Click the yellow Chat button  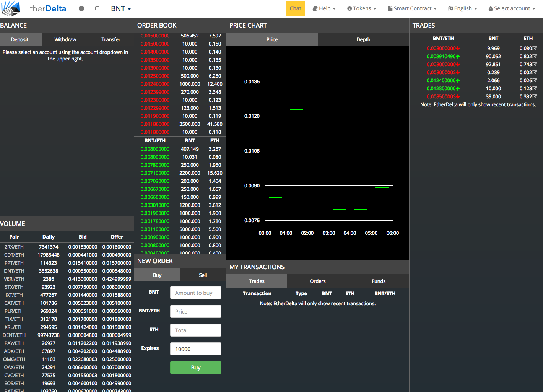click(295, 8)
